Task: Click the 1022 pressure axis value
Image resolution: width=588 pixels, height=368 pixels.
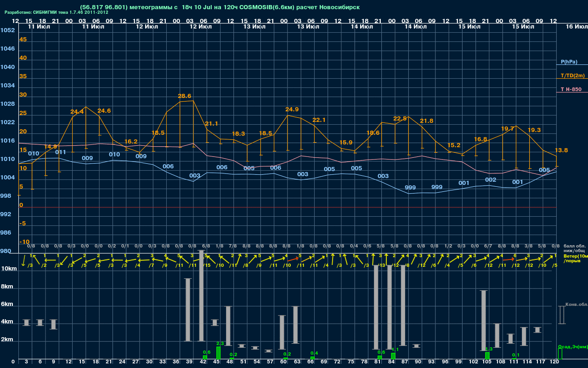Action: [8, 122]
